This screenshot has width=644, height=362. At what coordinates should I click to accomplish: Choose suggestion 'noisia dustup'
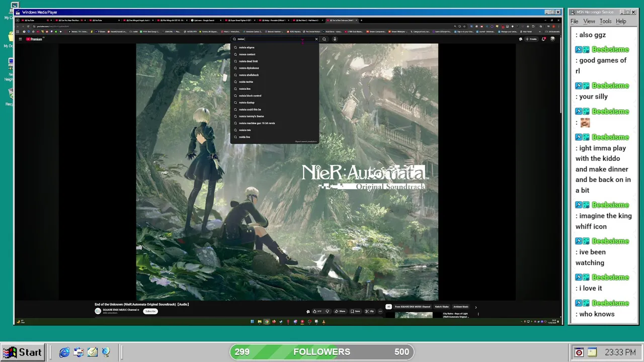click(274, 103)
